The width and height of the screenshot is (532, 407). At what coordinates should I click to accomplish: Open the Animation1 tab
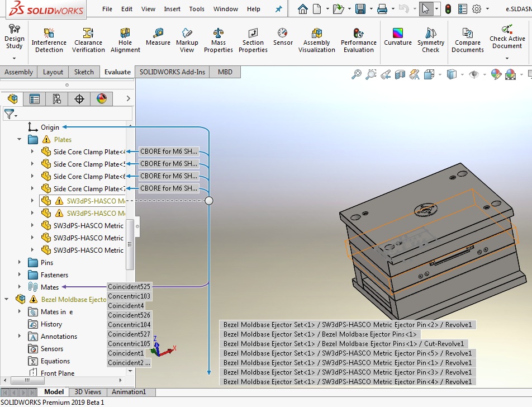tap(129, 392)
